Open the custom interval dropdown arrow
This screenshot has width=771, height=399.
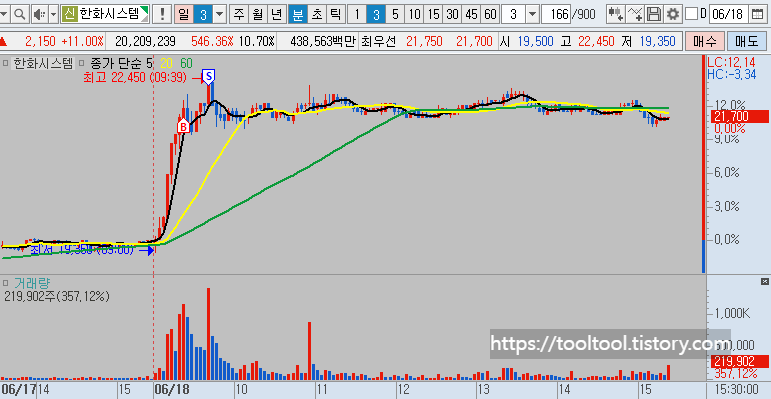coord(532,15)
